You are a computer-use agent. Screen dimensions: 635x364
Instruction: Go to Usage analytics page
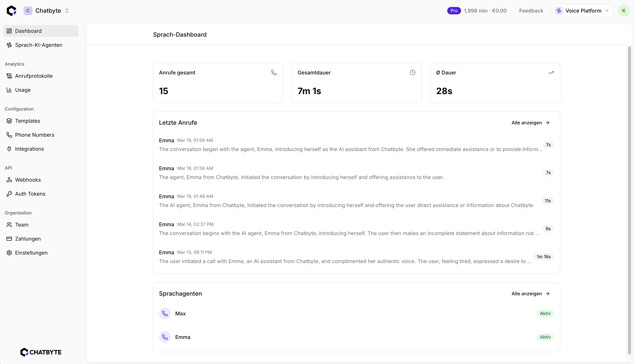pyautogui.click(x=23, y=90)
